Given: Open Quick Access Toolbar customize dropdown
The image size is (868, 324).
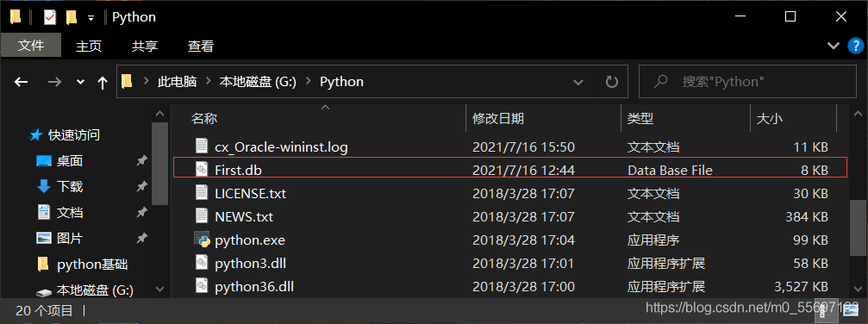Looking at the screenshot, I should click(x=91, y=18).
